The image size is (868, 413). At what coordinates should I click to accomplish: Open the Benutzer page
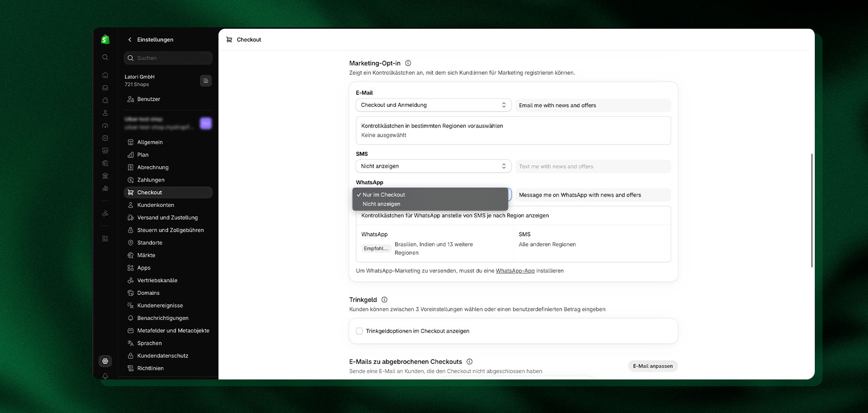click(168, 99)
